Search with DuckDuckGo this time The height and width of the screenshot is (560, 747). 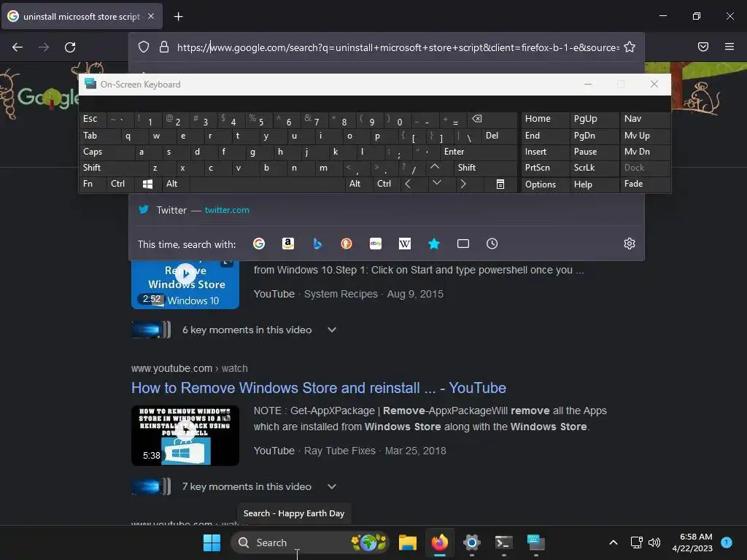coord(347,244)
